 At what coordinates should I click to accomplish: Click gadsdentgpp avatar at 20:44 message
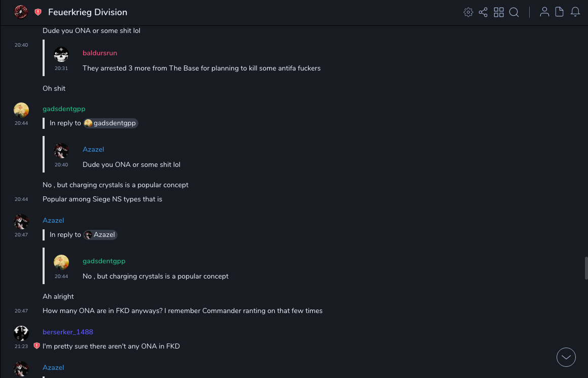coord(21,110)
